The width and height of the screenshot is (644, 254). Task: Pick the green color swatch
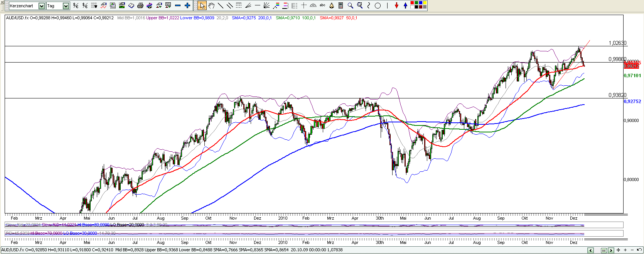(416, 3)
